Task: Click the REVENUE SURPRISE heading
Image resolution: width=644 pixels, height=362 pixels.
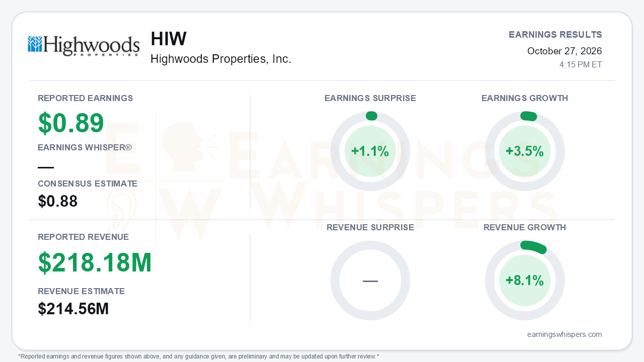Action: [x=370, y=227]
